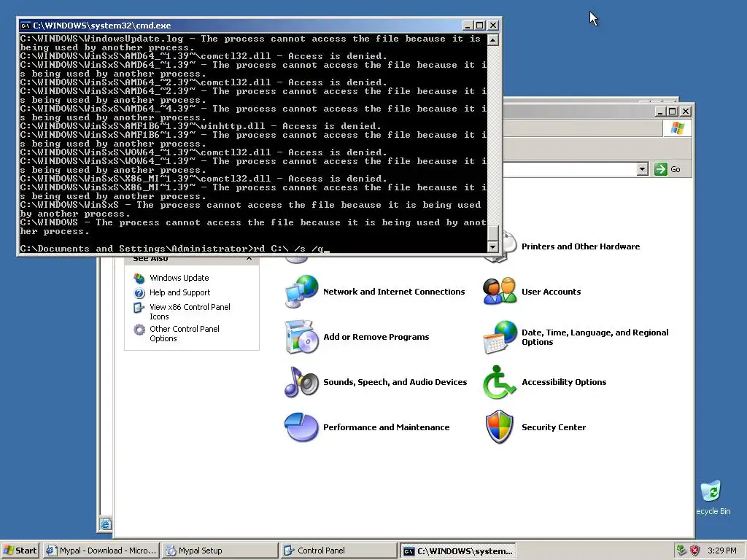Click the Windows Update icon in See Also
The image size is (747, 560).
(139, 278)
